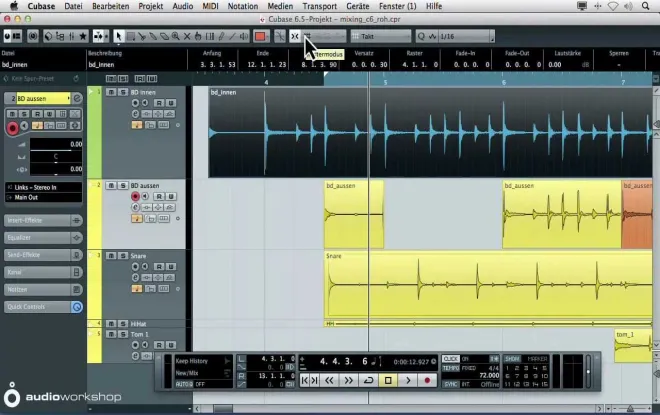This screenshot has height=415, width=660.
Task: Expand the Kanal inspector section
Action: [x=43, y=272]
